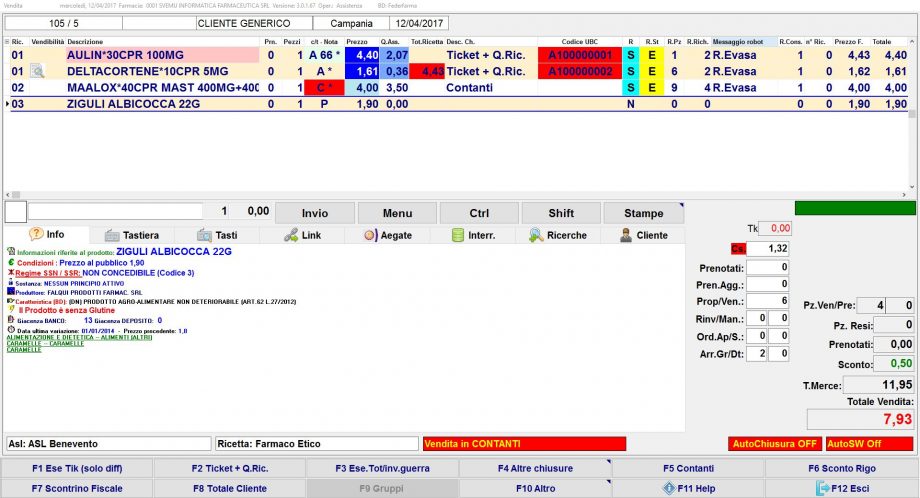Click the F12 Esci exit icon

click(x=825, y=488)
